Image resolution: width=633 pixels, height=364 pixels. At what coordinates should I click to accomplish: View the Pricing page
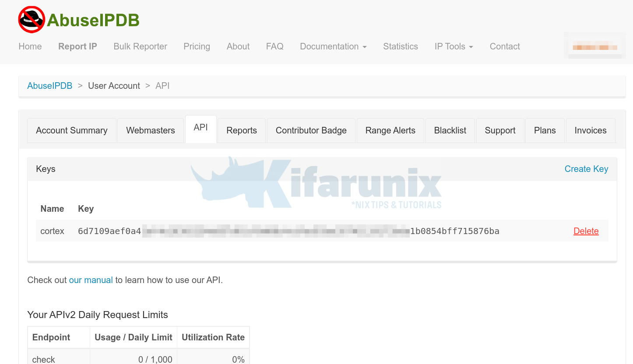[197, 46]
